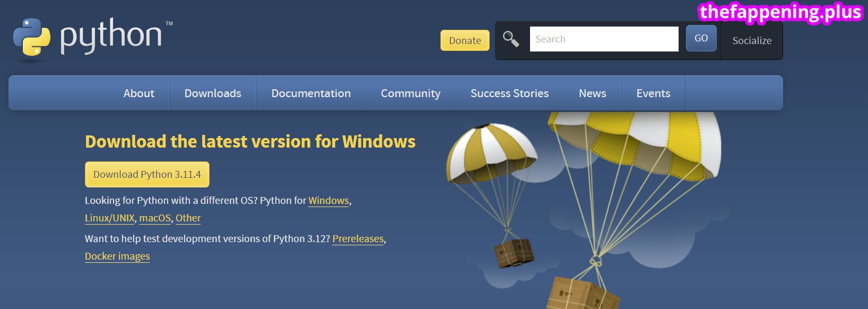Open the Socialize menu

coord(752,40)
